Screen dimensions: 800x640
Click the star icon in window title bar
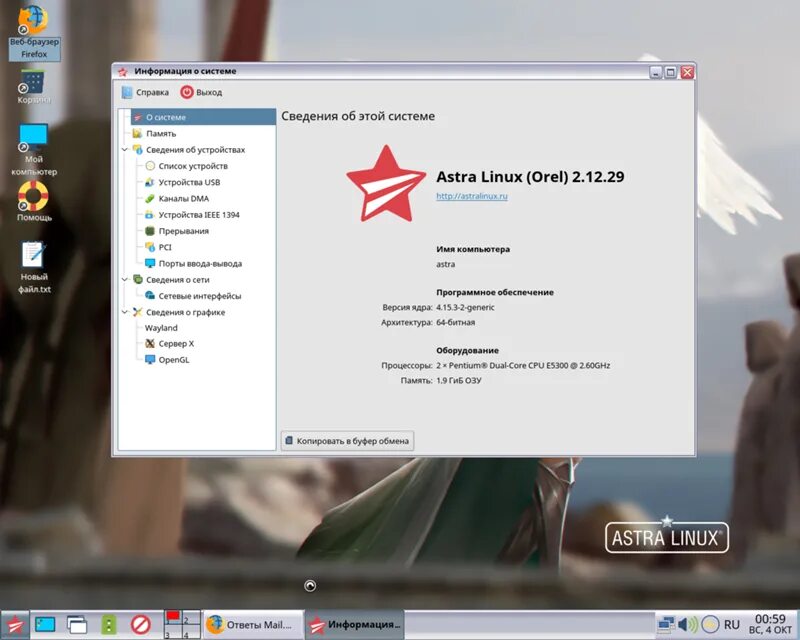point(123,72)
